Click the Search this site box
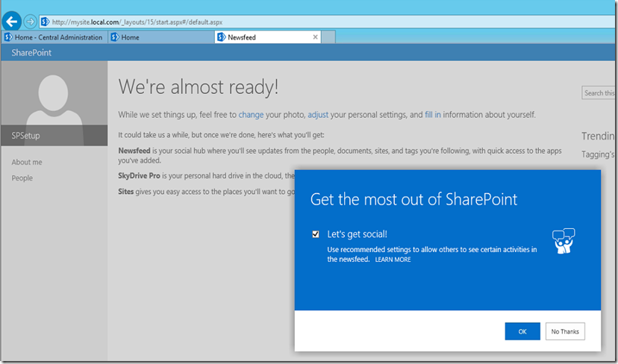This screenshot has width=618, height=364. click(599, 93)
